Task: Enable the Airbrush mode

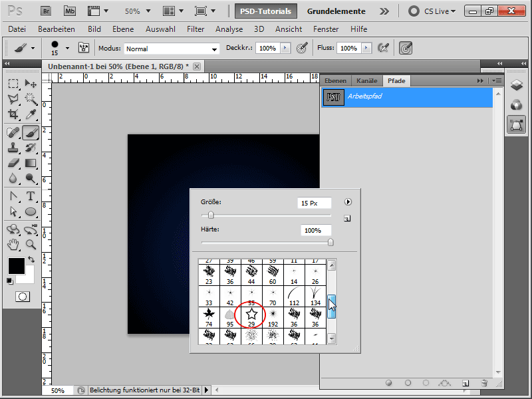Action: pyautogui.click(x=384, y=48)
